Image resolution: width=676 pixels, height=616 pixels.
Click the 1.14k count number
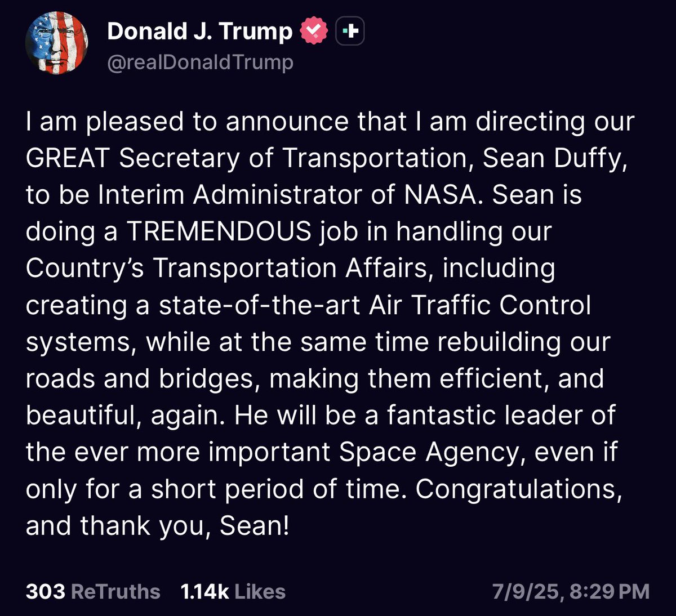(204, 592)
